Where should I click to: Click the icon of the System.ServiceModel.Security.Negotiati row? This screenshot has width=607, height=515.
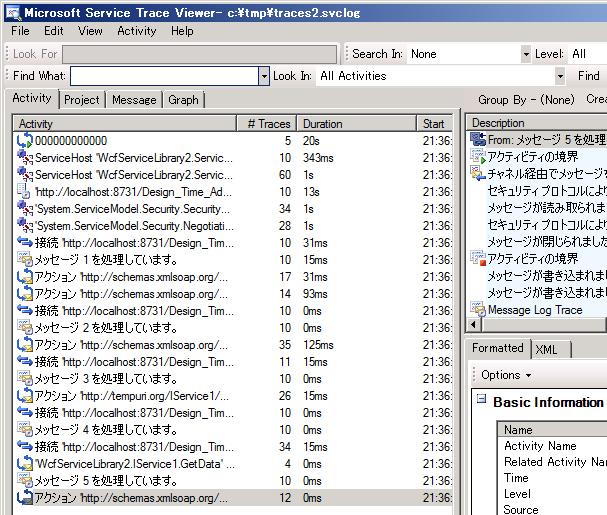click(x=25, y=225)
